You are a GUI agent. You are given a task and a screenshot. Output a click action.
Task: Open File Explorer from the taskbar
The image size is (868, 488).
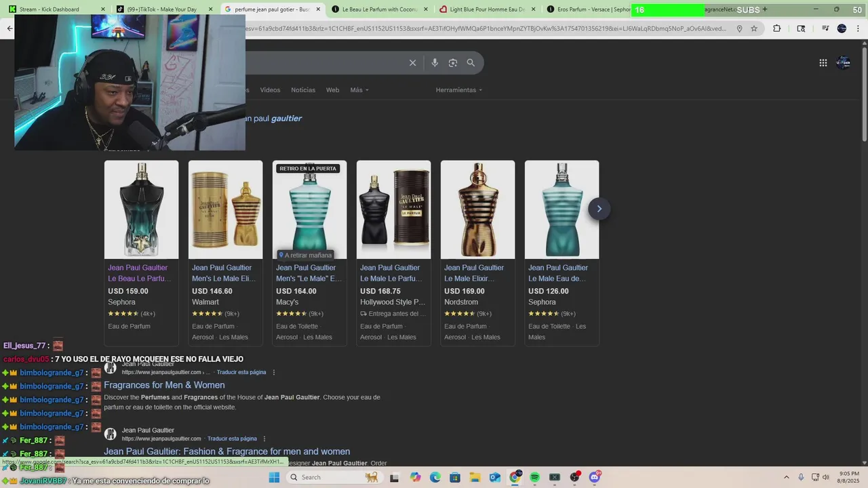click(x=475, y=477)
